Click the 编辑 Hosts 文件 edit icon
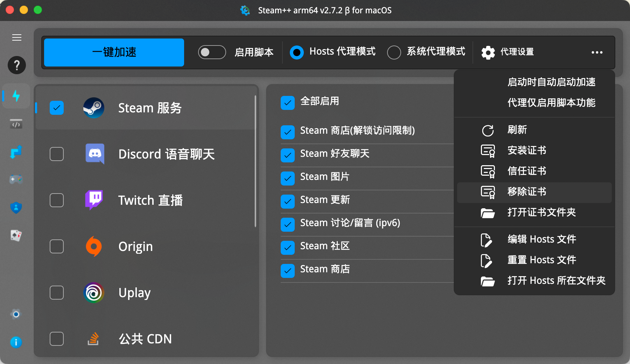630x364 pixels. pos(486,240)
